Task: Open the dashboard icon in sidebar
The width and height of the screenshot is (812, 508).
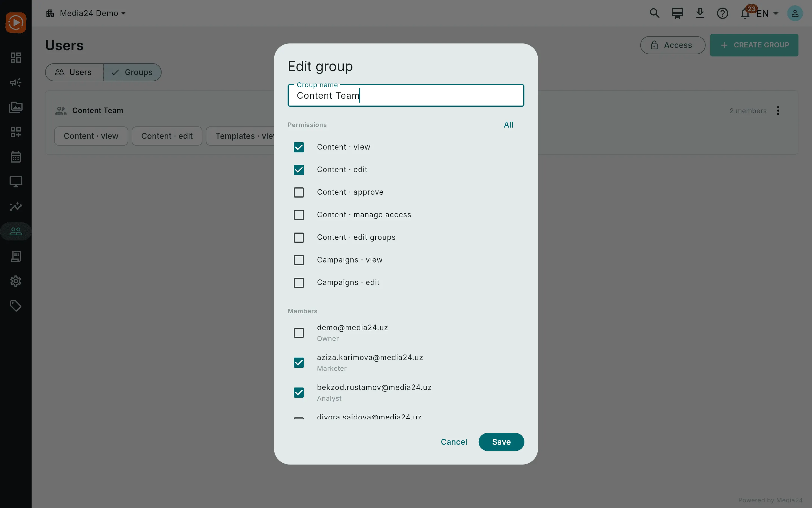Action: pyautogui.click(x=16, y=58)
